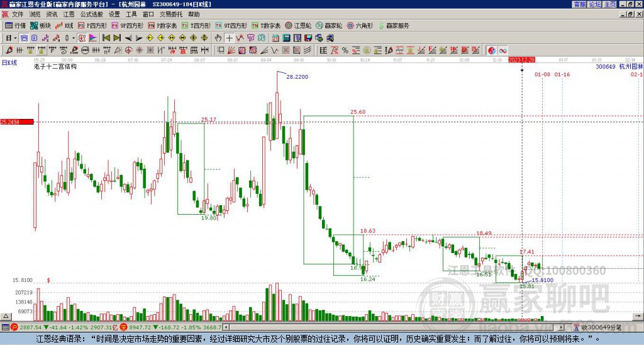This screenshot has width=644, height=345.
Task: Click the 行情 toolbar button
Action: pyautogui.click(x=15, y=25)
